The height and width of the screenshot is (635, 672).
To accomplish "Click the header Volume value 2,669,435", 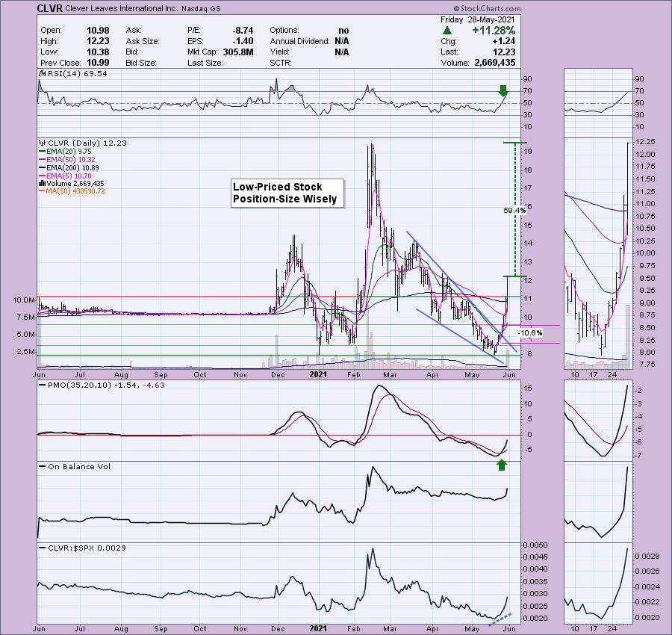I will pyautogui.click(x=494, y=63).
